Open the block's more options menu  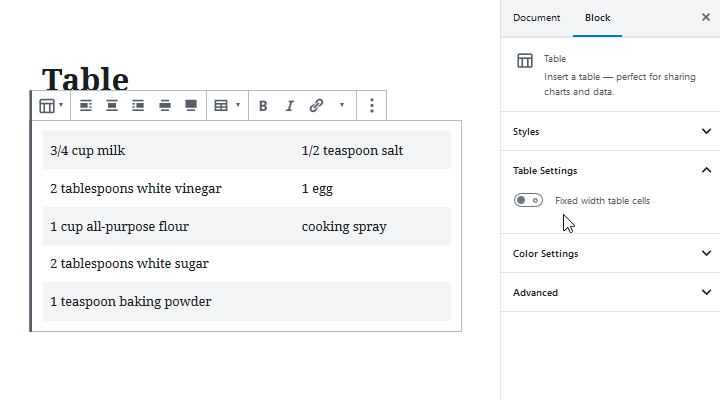pos(372,105)
